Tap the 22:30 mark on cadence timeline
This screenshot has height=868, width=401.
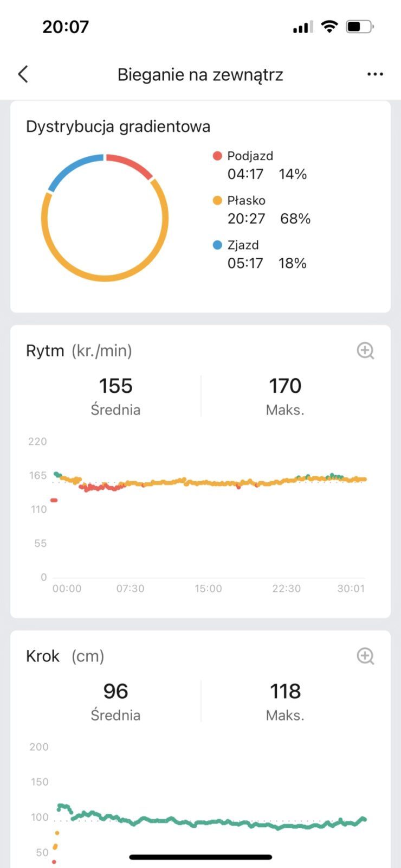[286, 589]
